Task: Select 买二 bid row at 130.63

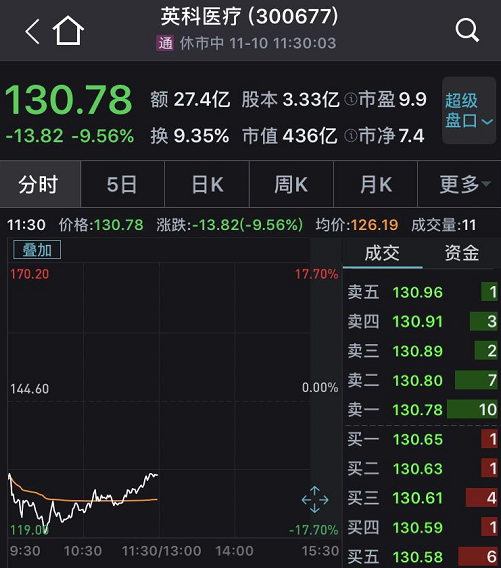Action: point(422,468)
